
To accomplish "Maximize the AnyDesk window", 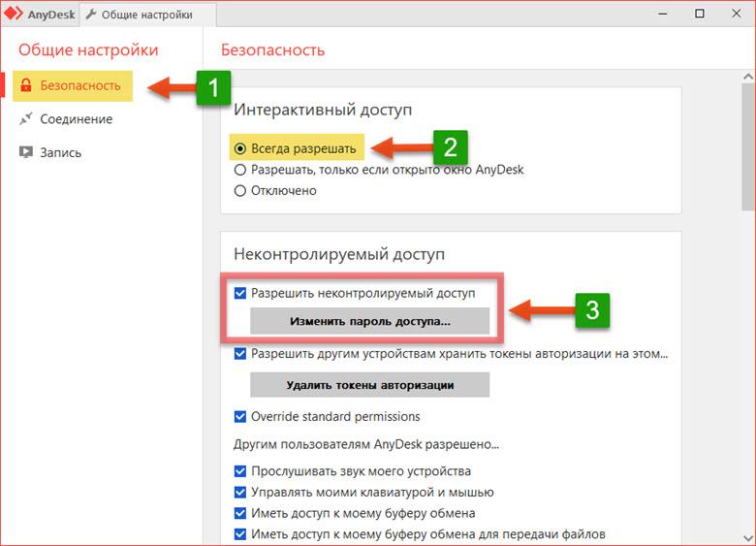I will point(700,14).
